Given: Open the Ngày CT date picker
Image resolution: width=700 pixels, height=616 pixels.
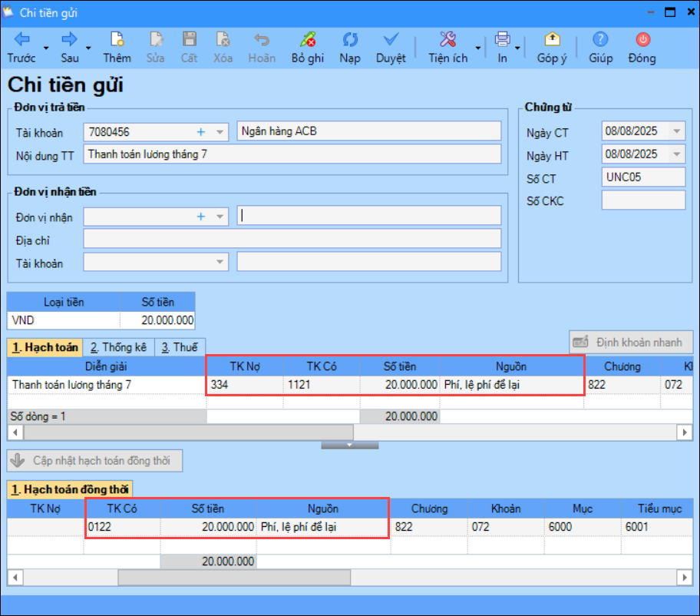Looking at the screenshot, I should (677, 131).
